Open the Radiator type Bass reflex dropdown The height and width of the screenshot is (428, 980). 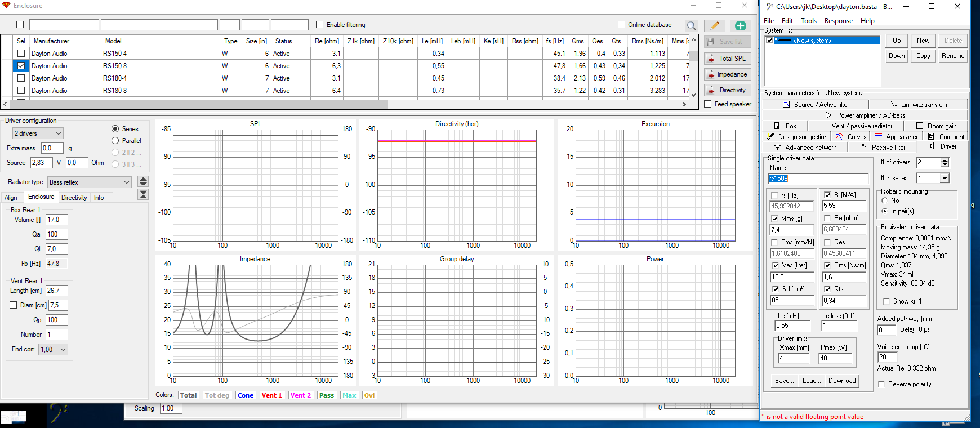click(90, 182)
